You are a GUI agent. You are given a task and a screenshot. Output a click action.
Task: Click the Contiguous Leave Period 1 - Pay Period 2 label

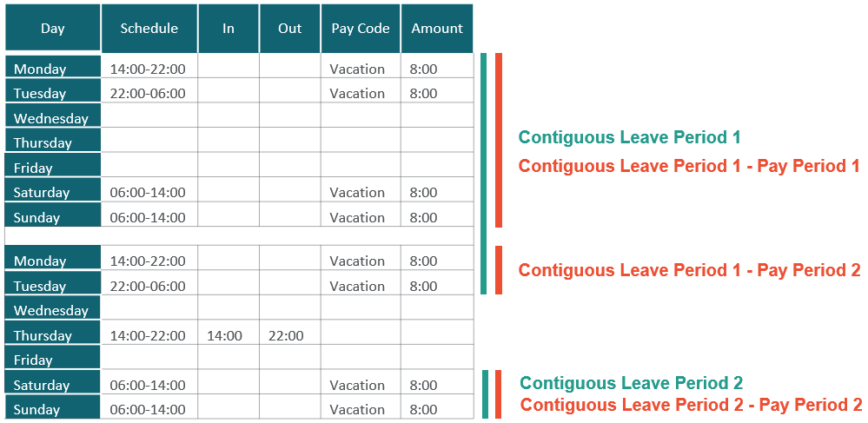coord(689,270)
